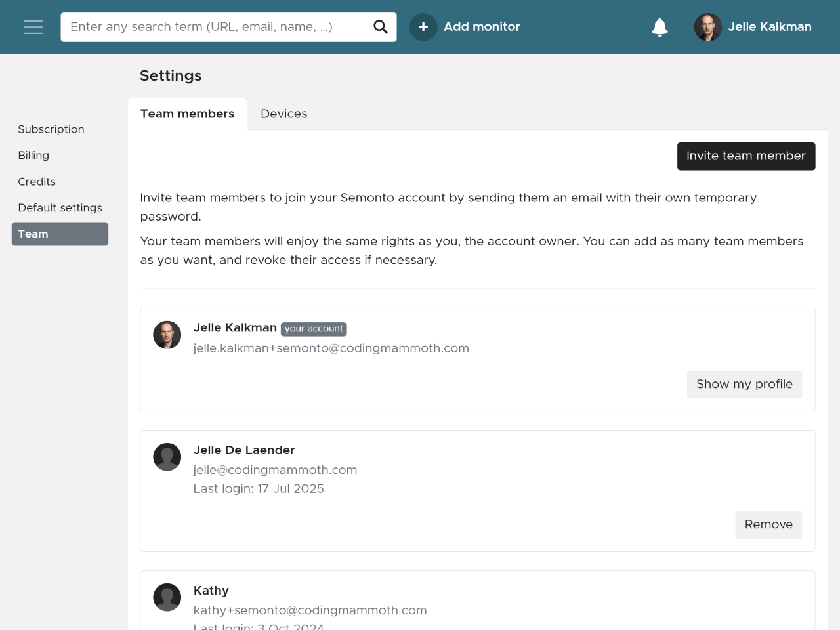Viewport: 840px width, 630px height.
Task: Open the hamburger navigation menu
Action: coord(33,27)
